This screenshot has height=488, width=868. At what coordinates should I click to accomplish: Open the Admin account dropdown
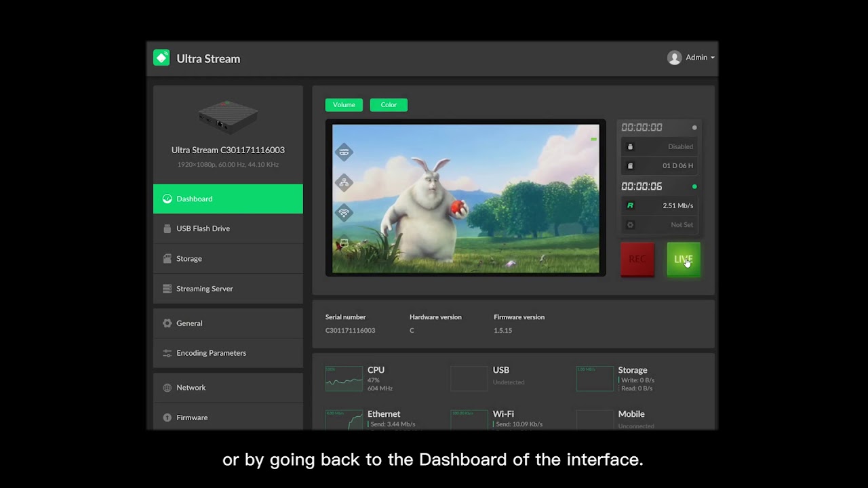(691, 58)
